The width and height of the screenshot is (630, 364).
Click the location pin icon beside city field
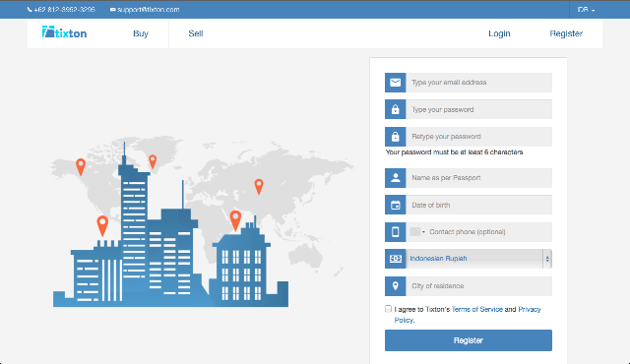396,285
